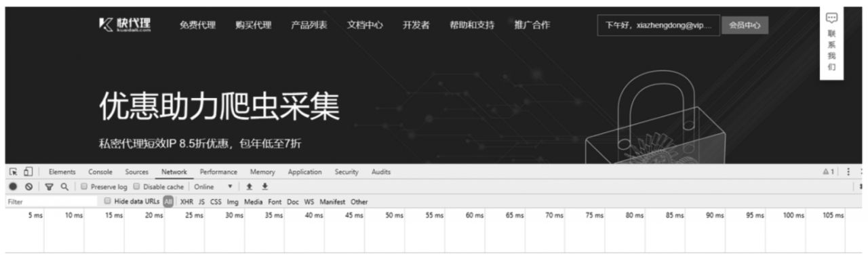
Task: Open the Application tab
Action: pyautogui.click(x=304, y=172)
